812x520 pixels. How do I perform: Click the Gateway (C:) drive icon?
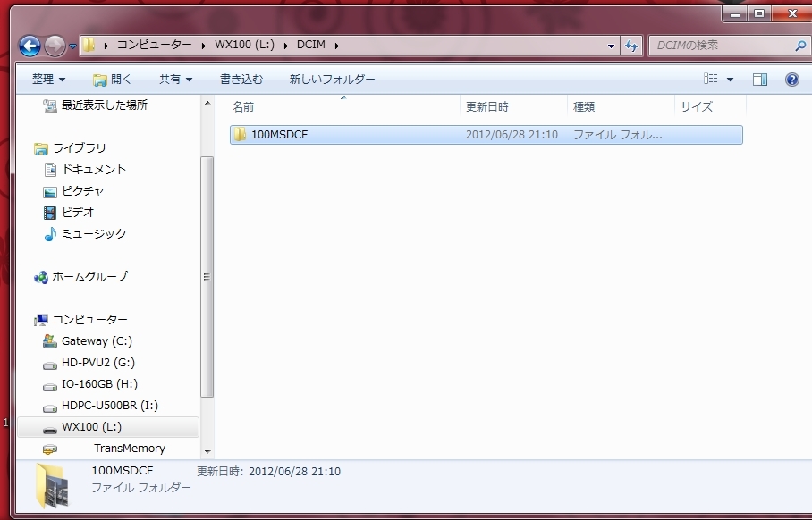point(50,341)
